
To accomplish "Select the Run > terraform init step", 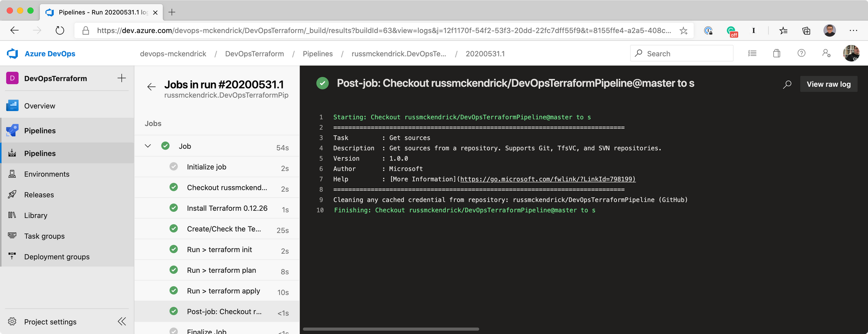I will [x=217, y=249].
